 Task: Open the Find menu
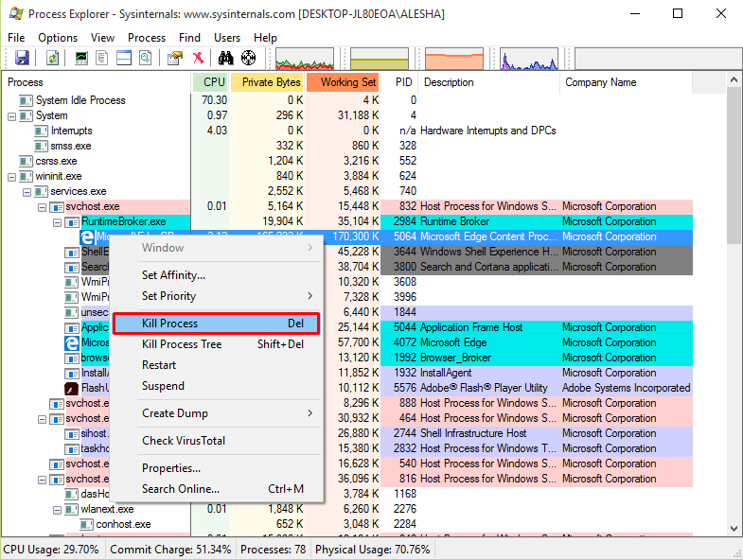(189, 38)
